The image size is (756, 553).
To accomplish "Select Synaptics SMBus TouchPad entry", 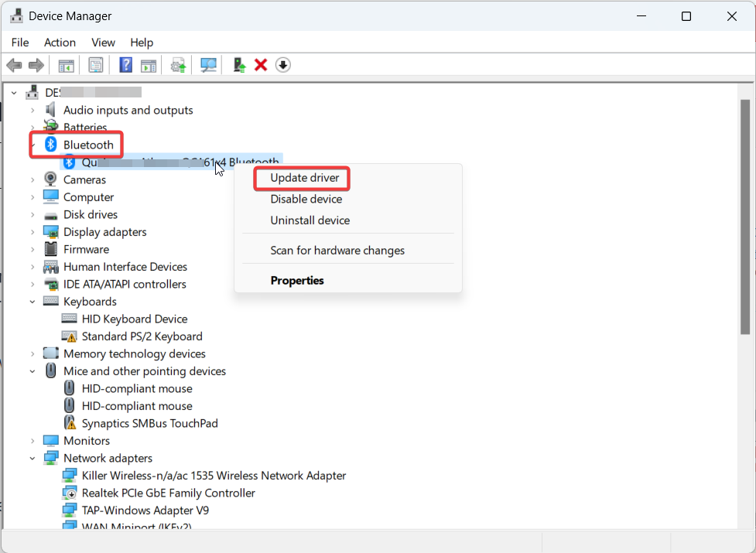I will coord(149,423).
